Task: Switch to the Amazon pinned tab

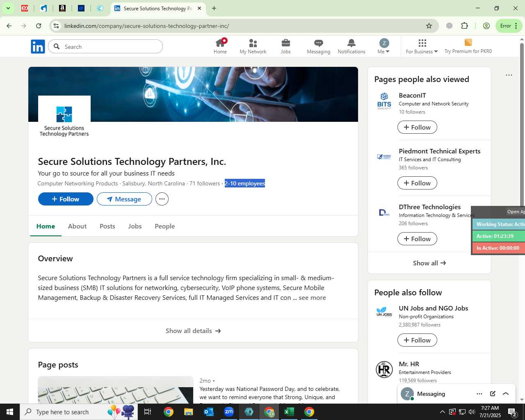Action: [x=62, y=8]
